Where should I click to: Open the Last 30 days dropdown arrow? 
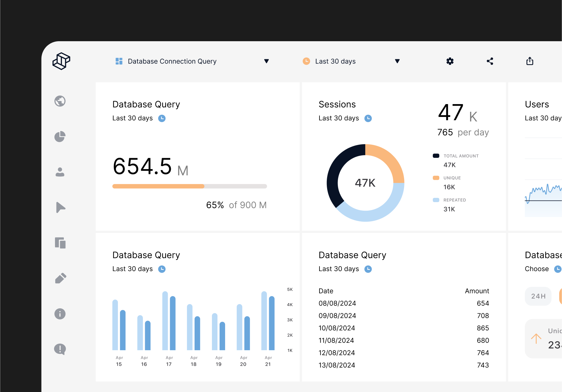tap(397, 61)
